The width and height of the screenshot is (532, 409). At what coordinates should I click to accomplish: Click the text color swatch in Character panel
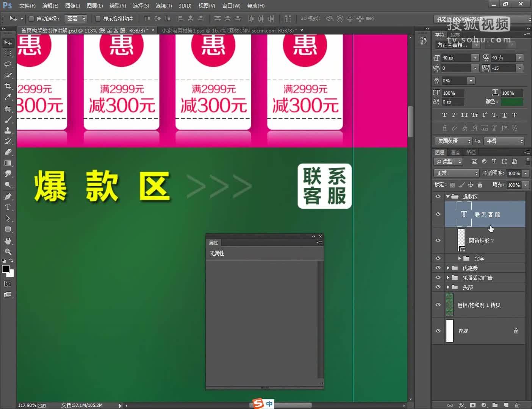(512, 101)
